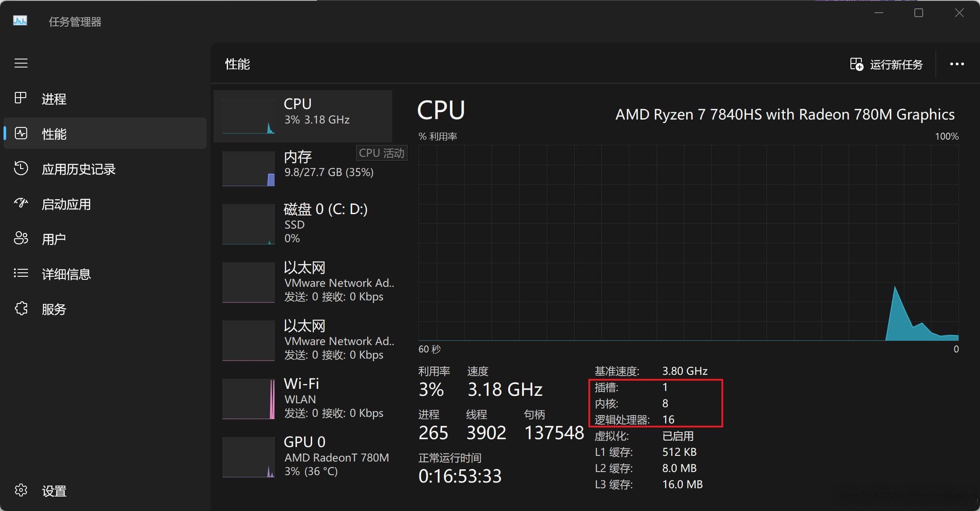Select the second 以太网 VMware adapter entry
Screen dimensions: 980x511
[303, 340]
